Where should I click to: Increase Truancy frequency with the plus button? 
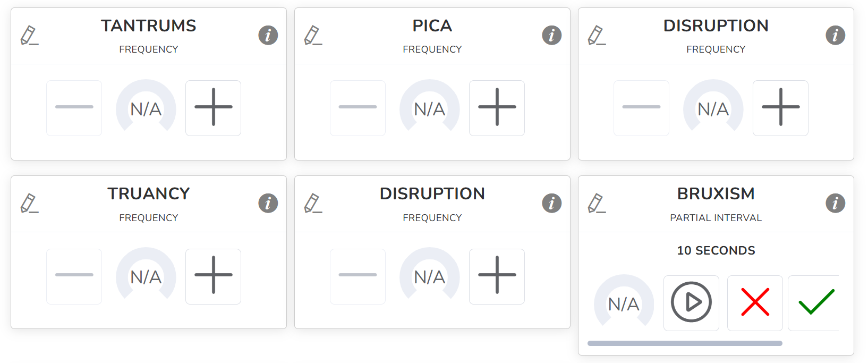(x=213, y=276)
